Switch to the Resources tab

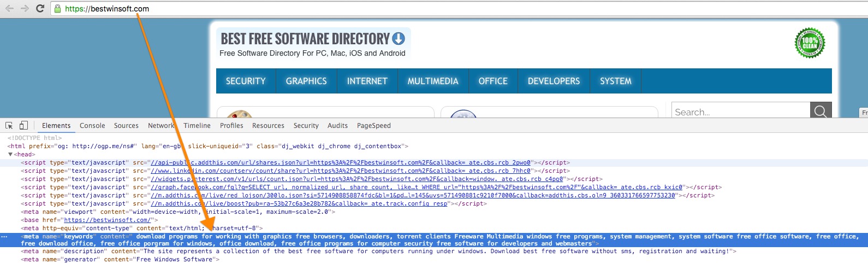[x=268, y=126]
